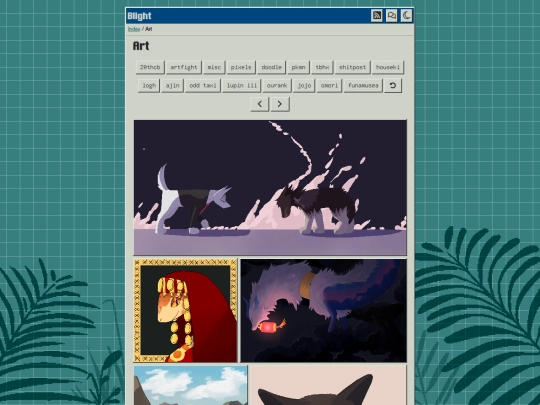Viewport: 540px width, 405px height.
Task: Filter by the logh tag
Action: pos(149,86)
